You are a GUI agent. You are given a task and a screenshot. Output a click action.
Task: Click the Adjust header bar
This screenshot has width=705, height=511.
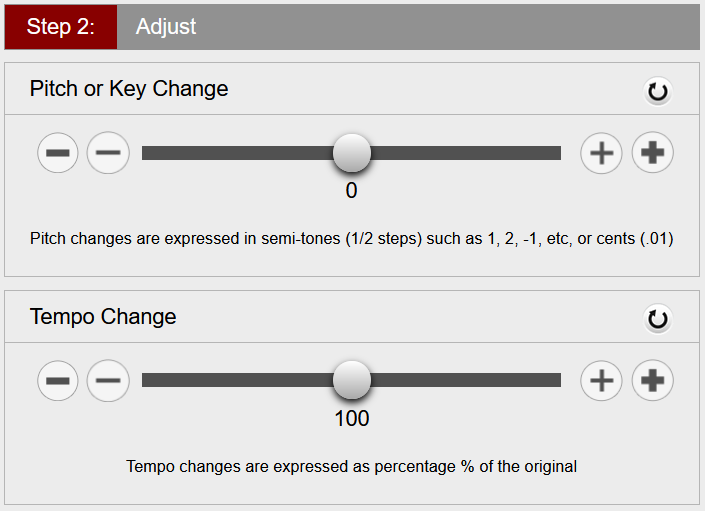click(x=408, y=27)
